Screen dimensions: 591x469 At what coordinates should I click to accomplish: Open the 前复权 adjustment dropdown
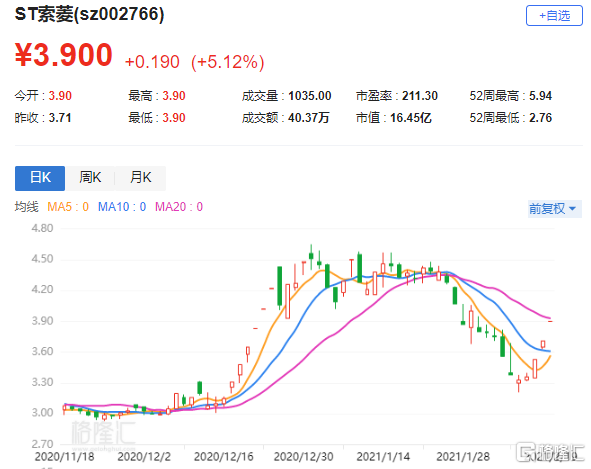tap(554, 208)
